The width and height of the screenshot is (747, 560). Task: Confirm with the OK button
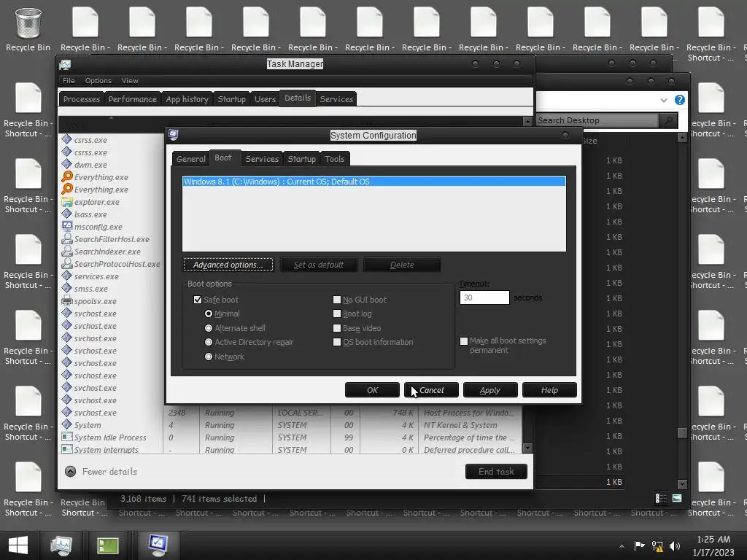[372, 390]
